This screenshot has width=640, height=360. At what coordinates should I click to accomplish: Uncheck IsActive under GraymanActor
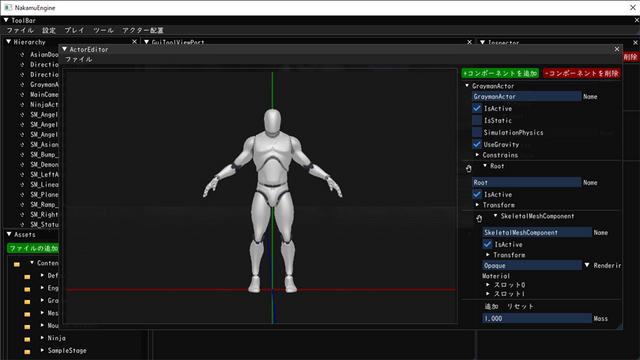tap(477, 109)
